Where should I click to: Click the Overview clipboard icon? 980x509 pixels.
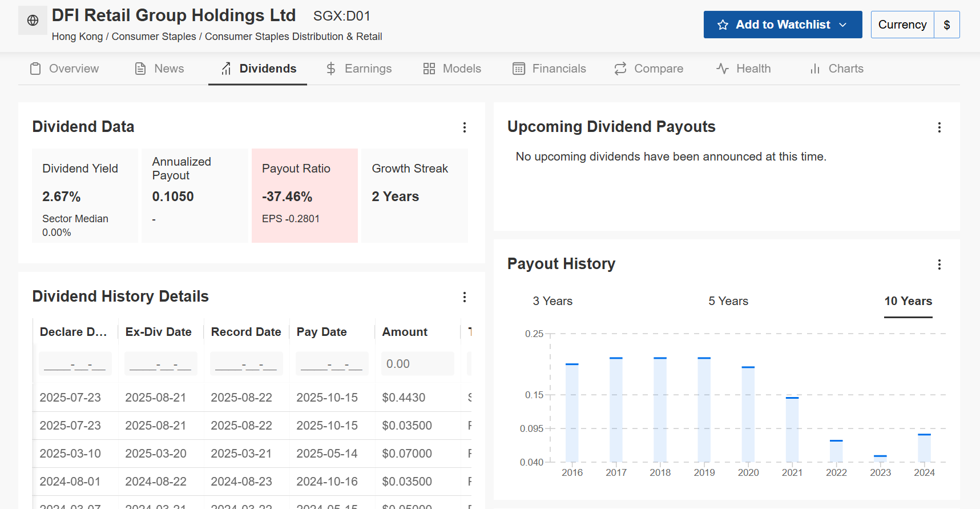pyautogui.click(x=35, y=69)
